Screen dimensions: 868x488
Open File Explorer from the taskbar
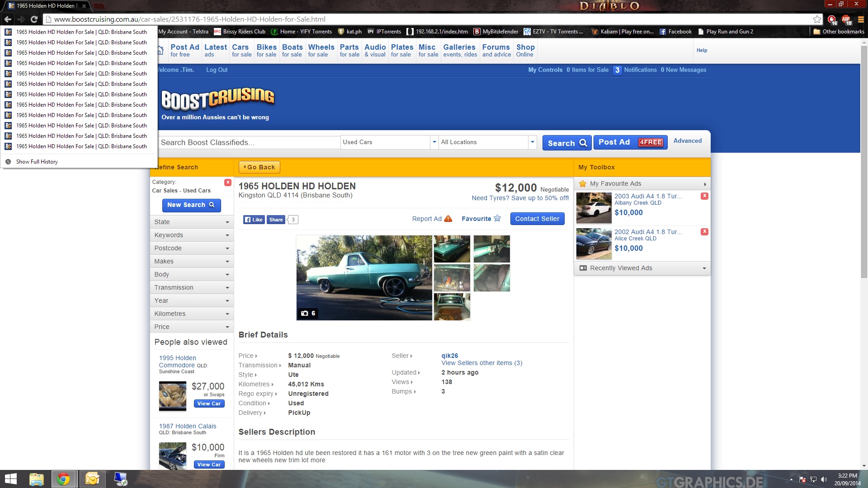coord(36,479)
